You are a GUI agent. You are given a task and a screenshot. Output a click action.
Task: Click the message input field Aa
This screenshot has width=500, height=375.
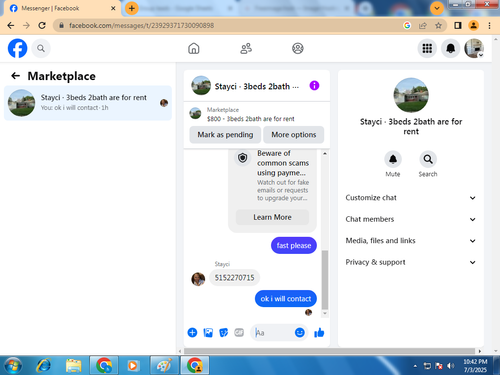coord(273,333)
